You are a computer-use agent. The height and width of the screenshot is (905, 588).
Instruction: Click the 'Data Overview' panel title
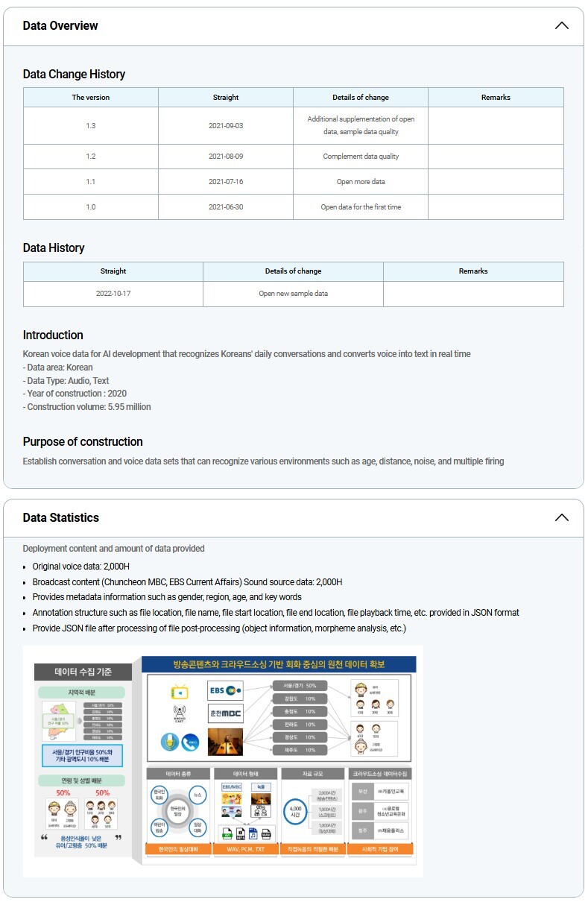pos(60,25)
